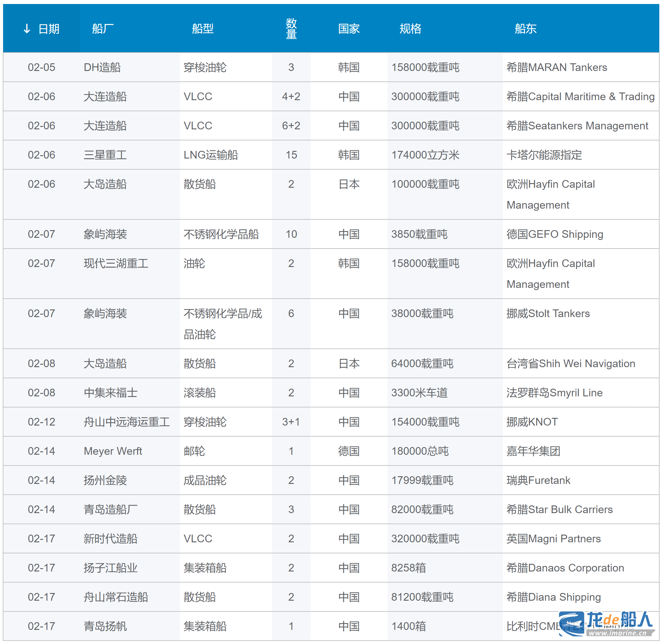Click the 船东 column header

[525, 29]
